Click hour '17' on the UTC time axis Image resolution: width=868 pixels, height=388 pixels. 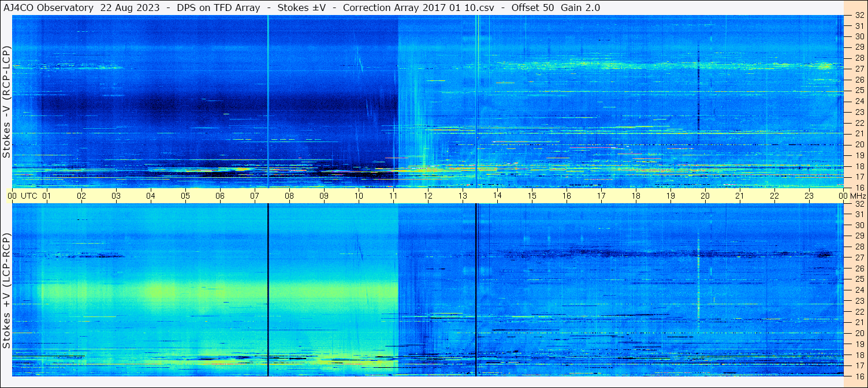point(601,196)
